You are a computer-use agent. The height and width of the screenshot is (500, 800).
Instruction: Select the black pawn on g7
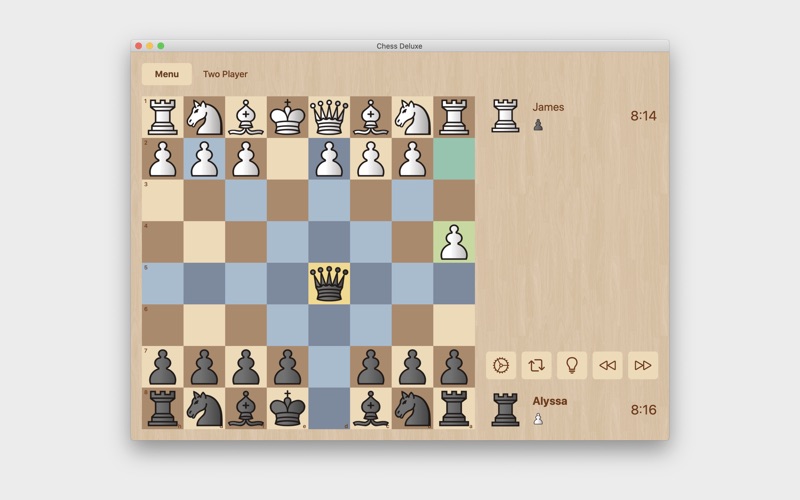pyautogui.click(x=204, y=367)
